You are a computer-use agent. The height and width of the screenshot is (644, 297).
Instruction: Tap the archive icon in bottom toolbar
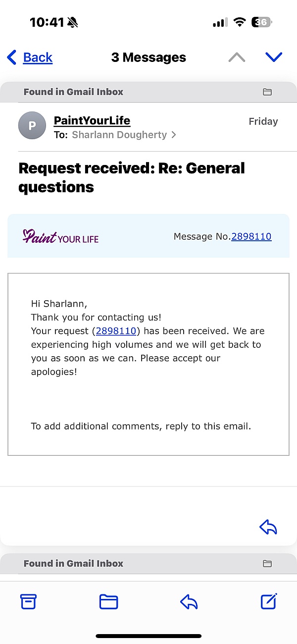(x=28, y=601)
